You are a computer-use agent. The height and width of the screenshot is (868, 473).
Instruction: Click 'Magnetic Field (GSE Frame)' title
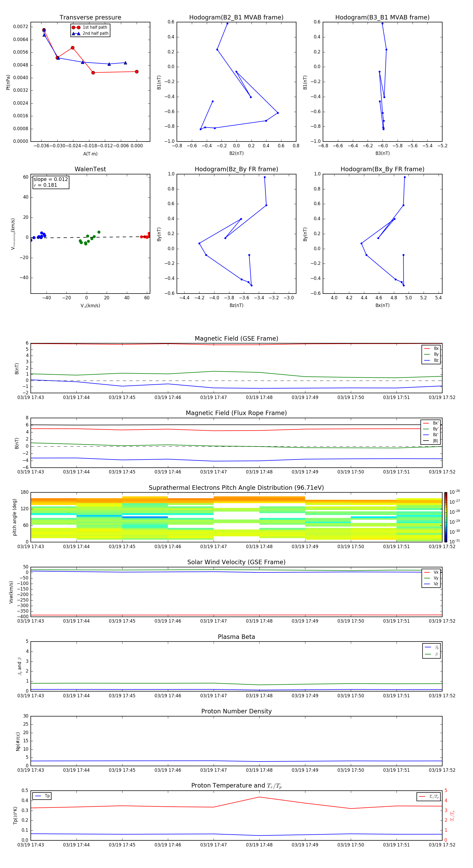pyautogui.click(x=236, y=339)
